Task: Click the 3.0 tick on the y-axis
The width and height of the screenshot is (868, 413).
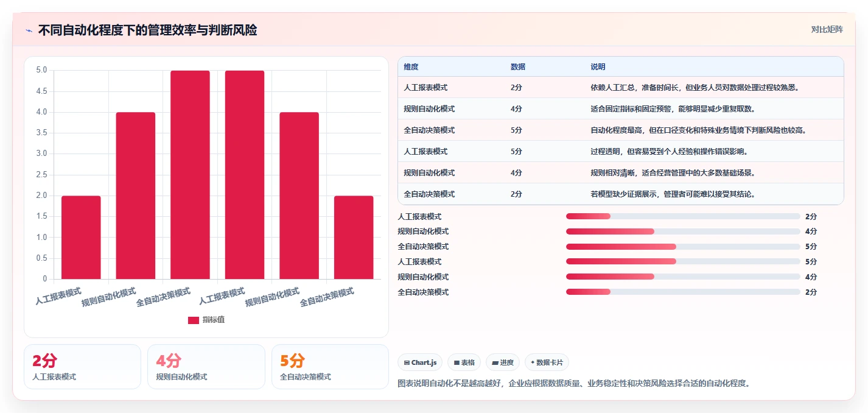Action: 41,154
